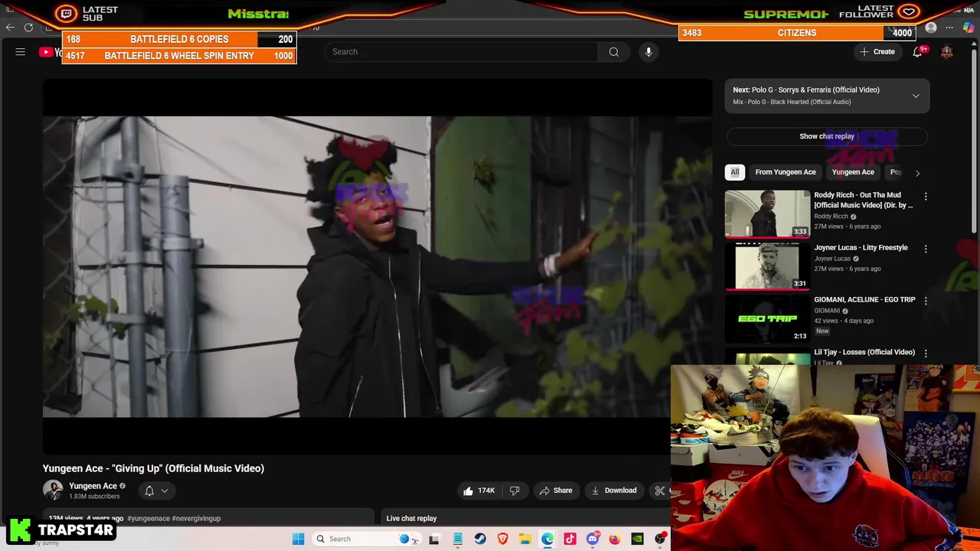Toggle the subscription notification bell for Yungeen Ace
The height and width of the screenshot is (551, 980).
point(156,491)
